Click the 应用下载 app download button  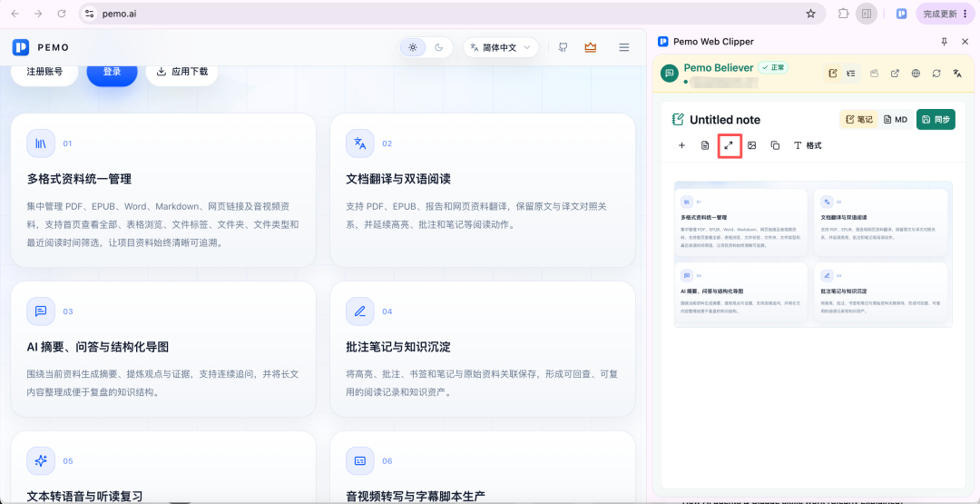point(181,71)
